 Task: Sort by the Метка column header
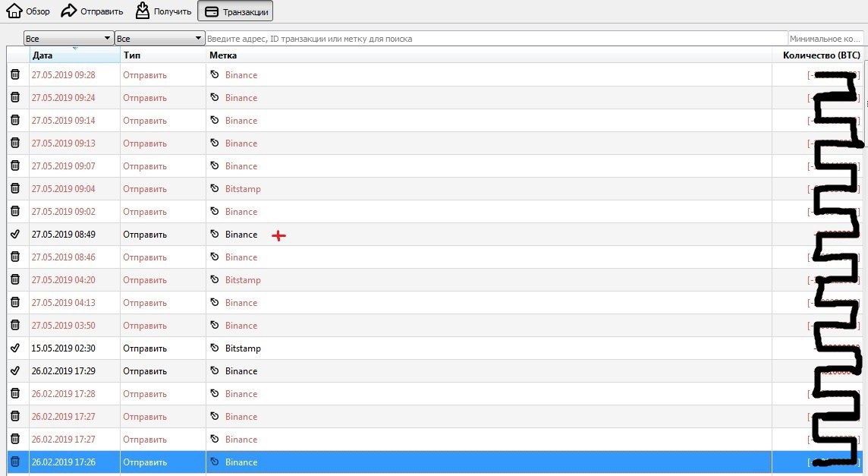coord(489,55)
